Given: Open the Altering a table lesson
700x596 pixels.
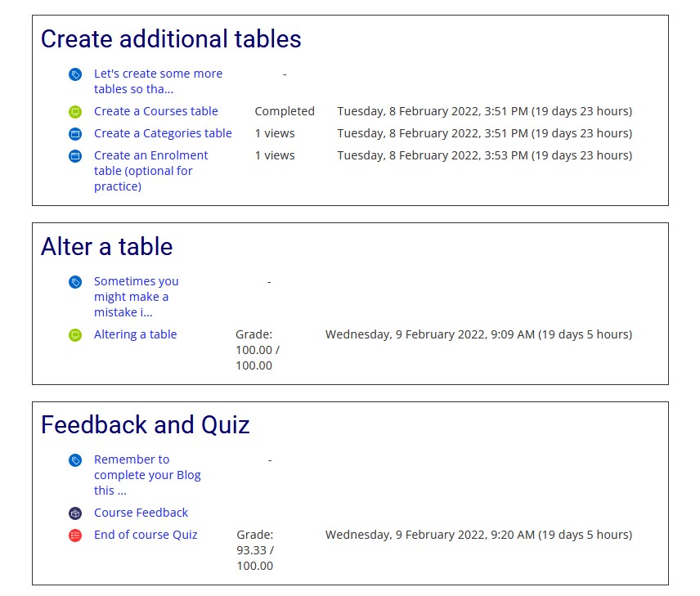Looking at the screenshot, I should pyautogui.click(x=135, y=334).
